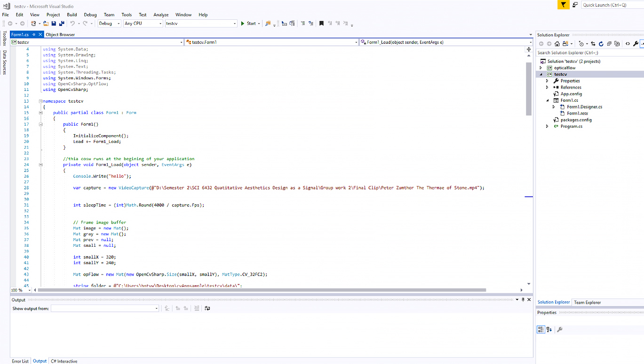
Task: Click the Collapse All icon in Solution Explorer
Action: click(609, 44)
